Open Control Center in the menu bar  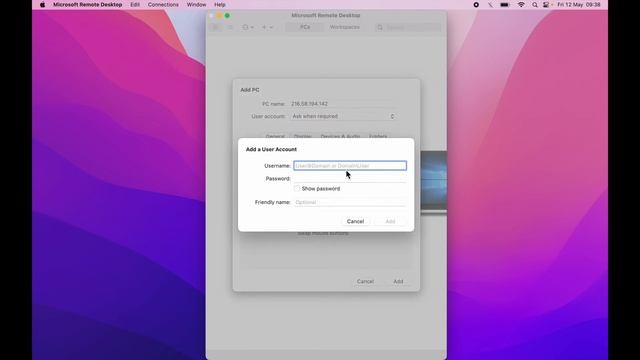click(546, 5)
